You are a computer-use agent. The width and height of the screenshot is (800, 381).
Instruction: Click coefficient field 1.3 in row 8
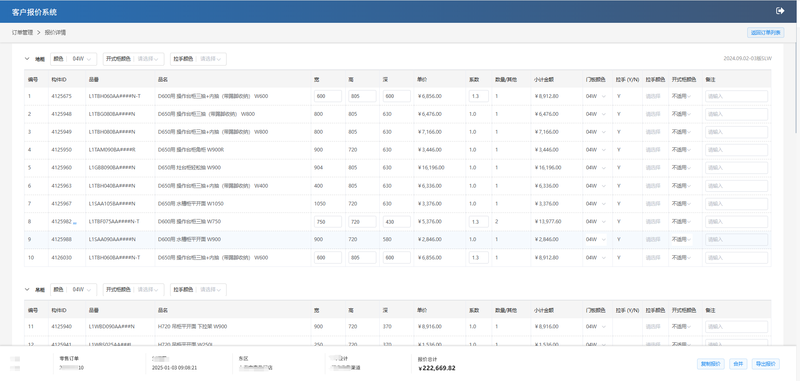point(478,221)
